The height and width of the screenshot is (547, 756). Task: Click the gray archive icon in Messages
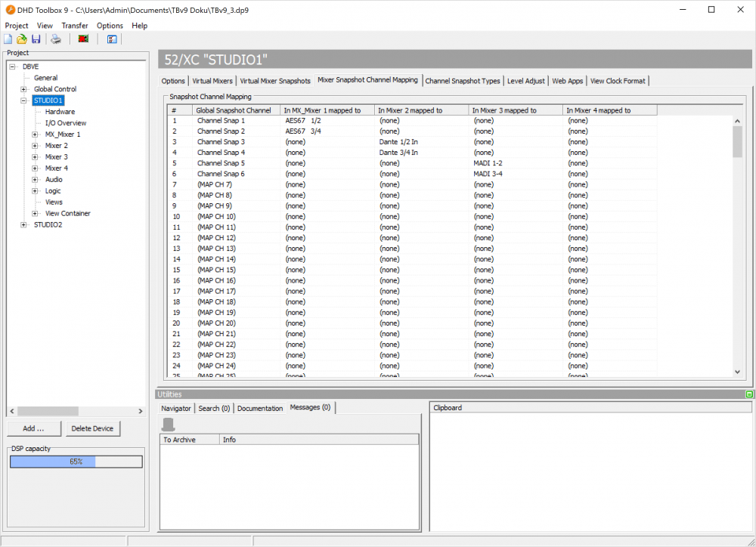coord(169,425)
